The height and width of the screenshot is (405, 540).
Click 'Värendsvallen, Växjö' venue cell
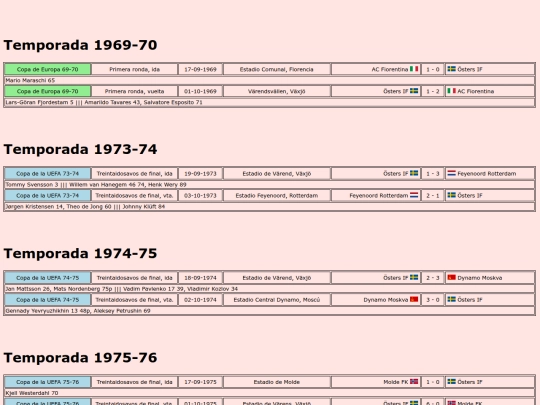click(x=277, y=91)
